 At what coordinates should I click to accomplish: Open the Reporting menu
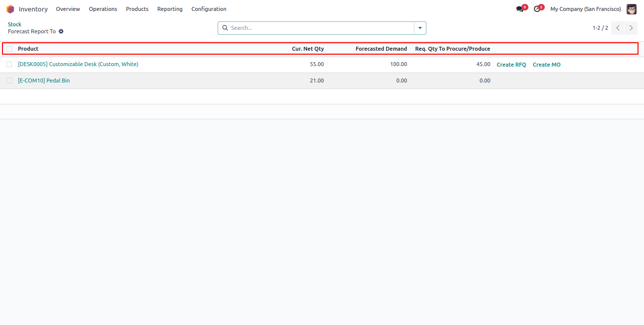pyautogui.click(x=170, y=9)
